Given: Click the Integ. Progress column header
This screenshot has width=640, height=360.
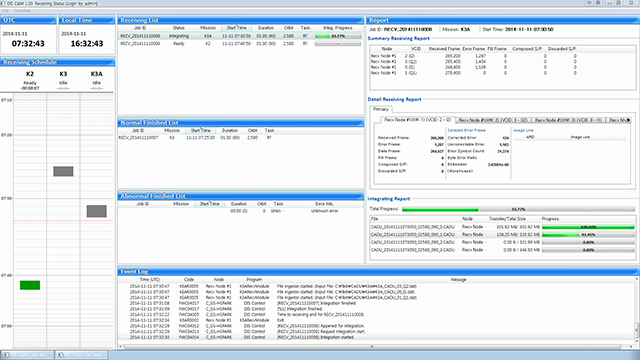Looking at the screenshot, I should pos(338,28).
